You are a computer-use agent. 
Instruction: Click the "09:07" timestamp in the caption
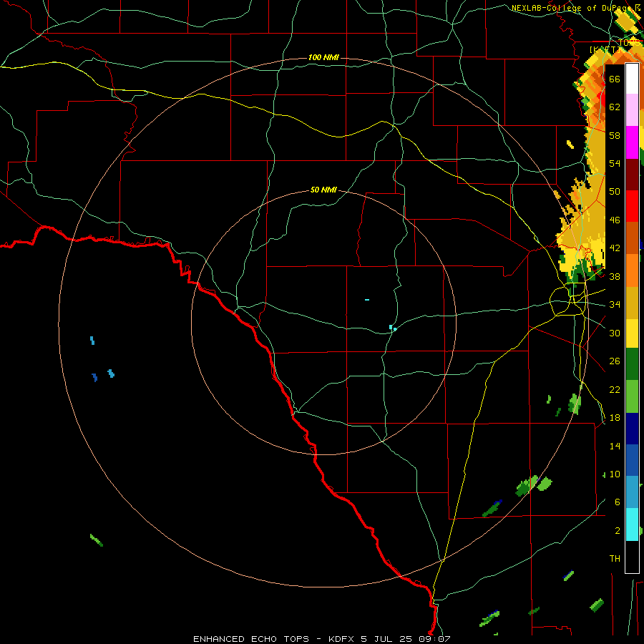click(x=434, y=639)
